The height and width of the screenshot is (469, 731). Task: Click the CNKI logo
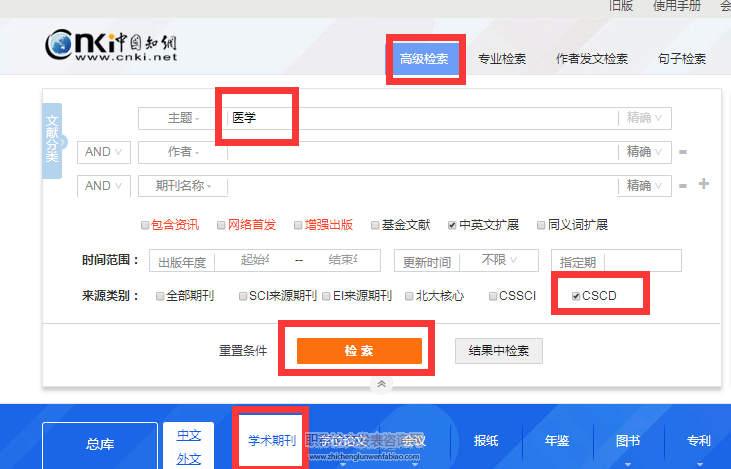(111, 45)
